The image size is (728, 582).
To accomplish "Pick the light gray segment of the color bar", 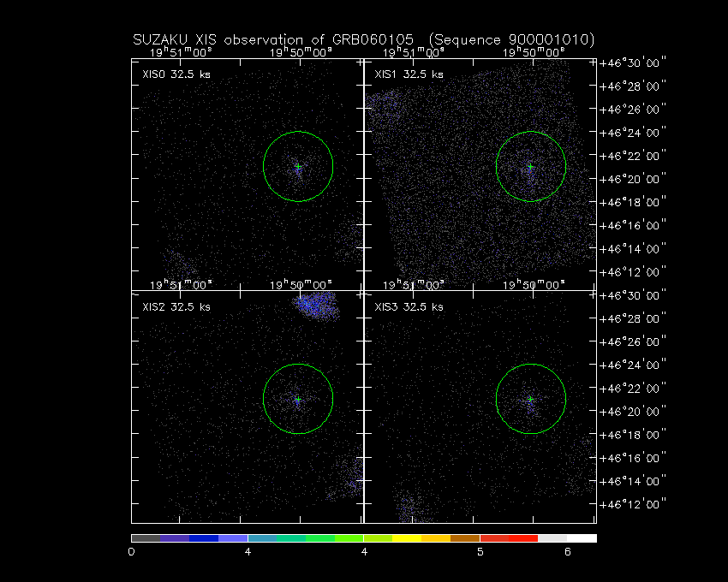I will click(552, 538).
